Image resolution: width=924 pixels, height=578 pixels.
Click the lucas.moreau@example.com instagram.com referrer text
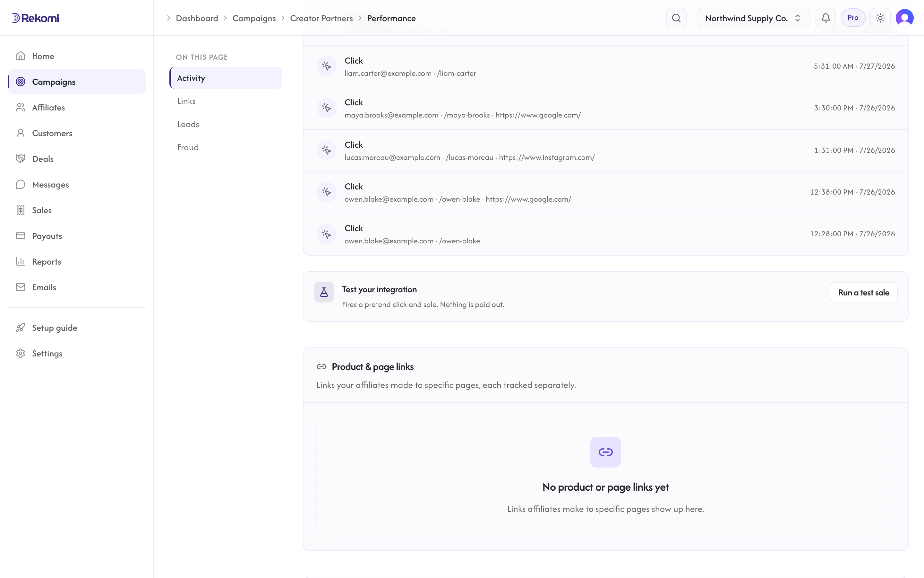(469, 157)
